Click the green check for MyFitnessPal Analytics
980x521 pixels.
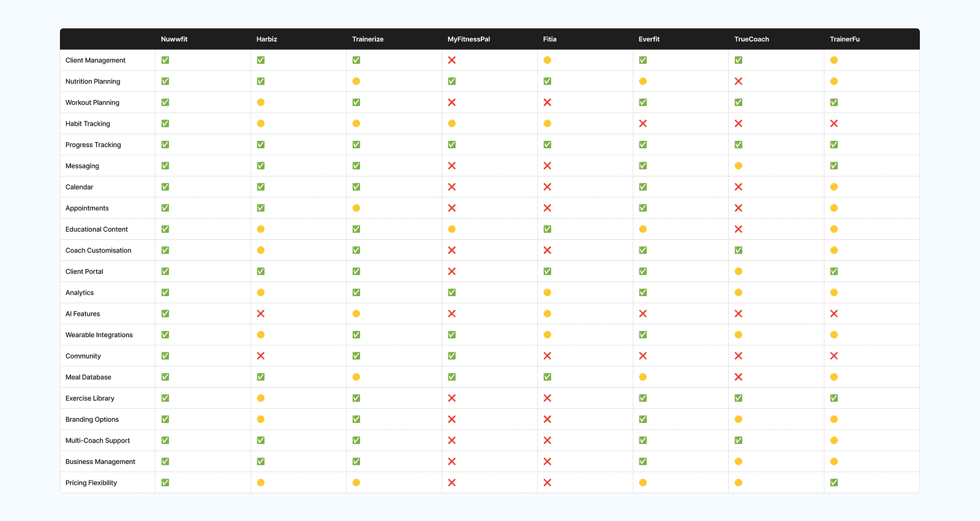[x=451, y=292]
